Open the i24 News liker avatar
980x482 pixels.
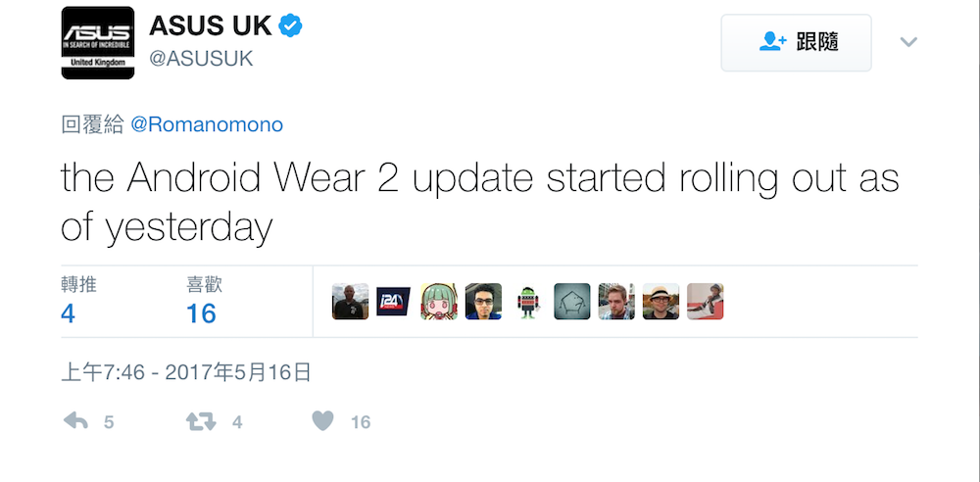tap(394, 302)
